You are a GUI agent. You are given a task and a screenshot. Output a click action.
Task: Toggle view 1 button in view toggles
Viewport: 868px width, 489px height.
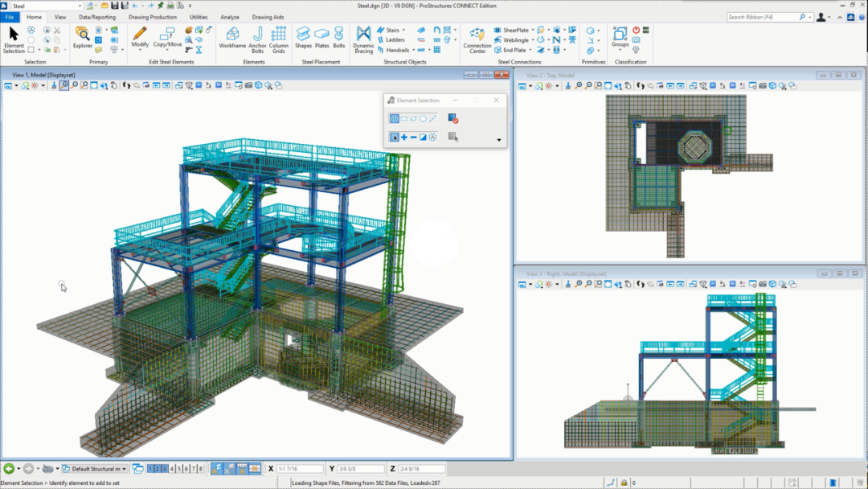tap(150, 469)
